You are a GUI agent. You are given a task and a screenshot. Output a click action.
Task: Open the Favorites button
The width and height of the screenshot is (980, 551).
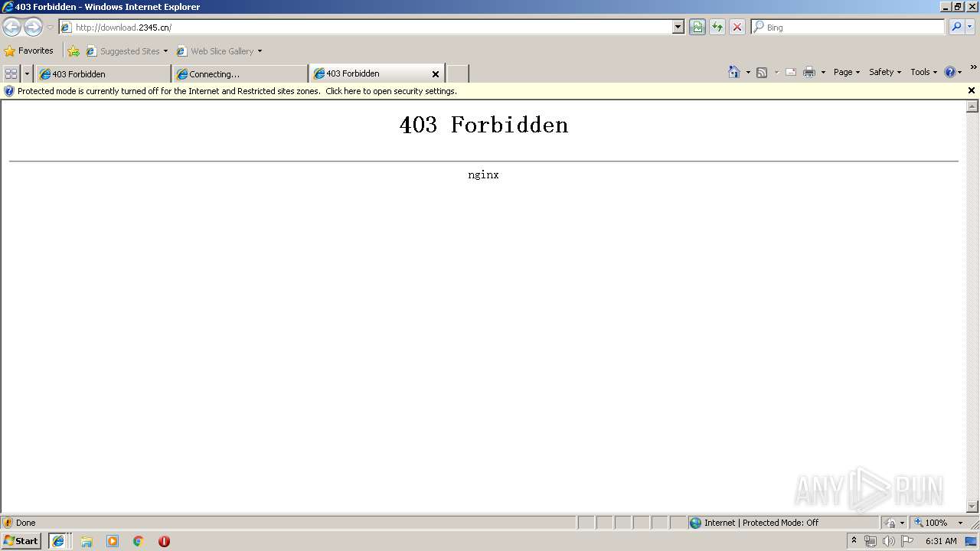(x=29, y=51)
